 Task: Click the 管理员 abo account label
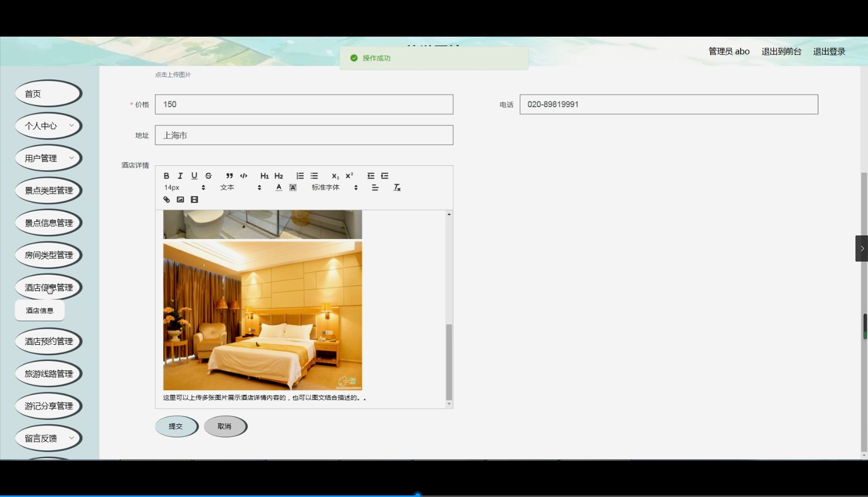point(729,51)
